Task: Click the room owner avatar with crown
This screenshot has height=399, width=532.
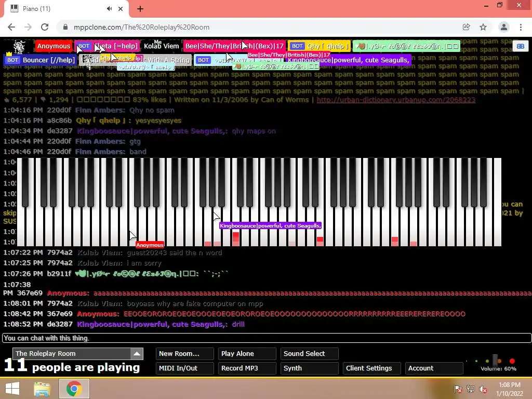Action: (x=19, y=47)
